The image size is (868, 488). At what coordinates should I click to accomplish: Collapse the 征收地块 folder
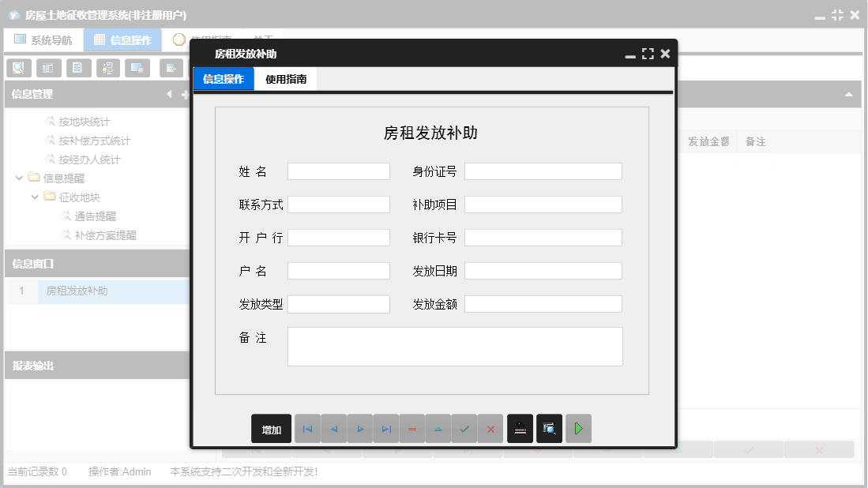pyautogui.click(x=33, y=197)
